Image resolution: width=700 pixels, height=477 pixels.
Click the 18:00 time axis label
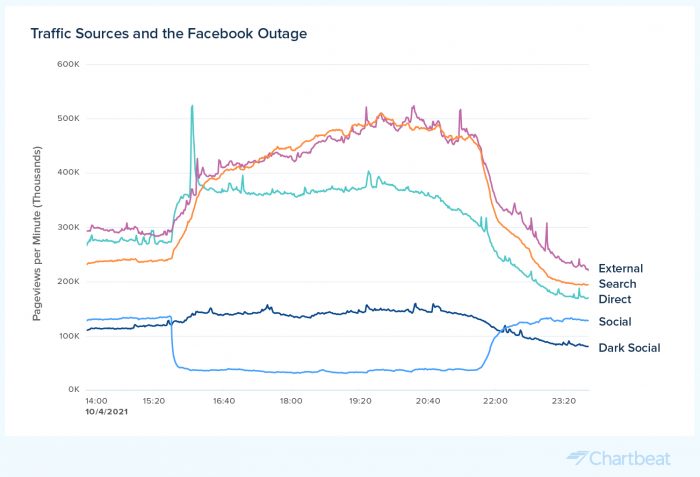tap(291, 401)
